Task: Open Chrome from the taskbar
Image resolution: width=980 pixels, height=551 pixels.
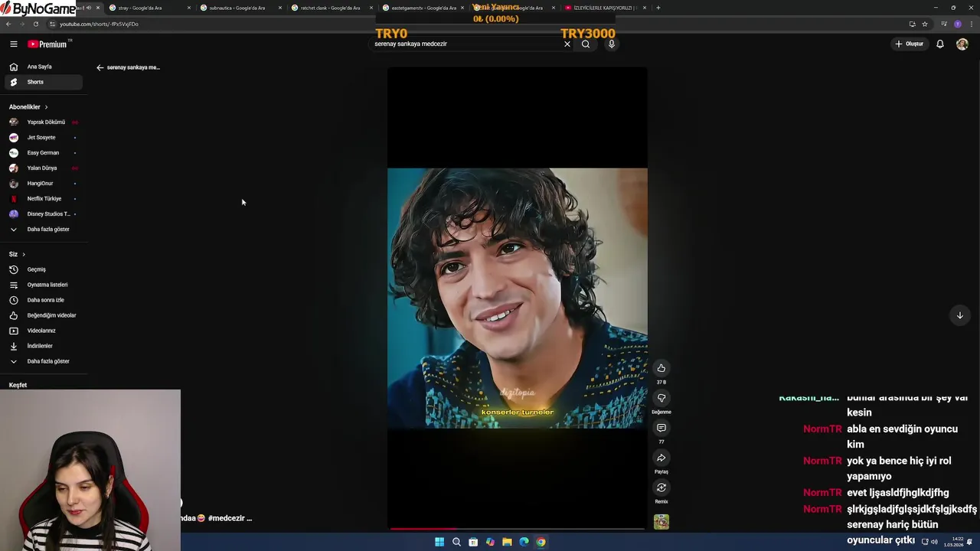Action: (x=541, y=542)
